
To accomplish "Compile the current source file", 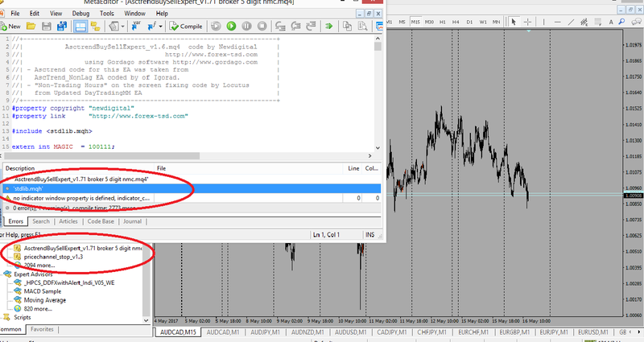I will tap(186, 27).
